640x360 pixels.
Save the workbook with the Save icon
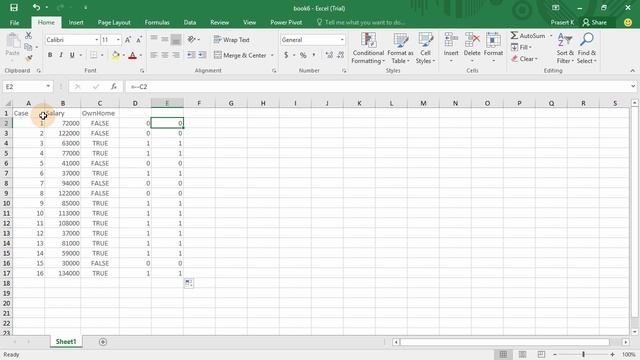point(14,8)
